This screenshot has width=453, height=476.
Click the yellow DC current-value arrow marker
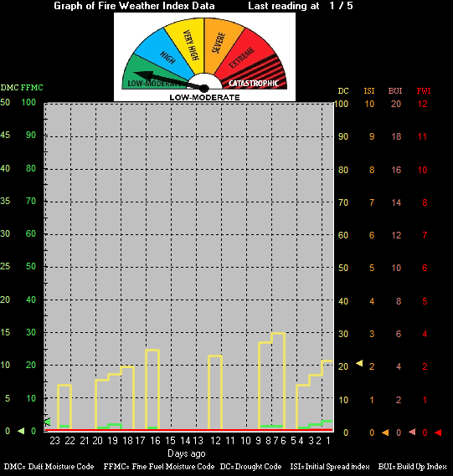(359, 363)
